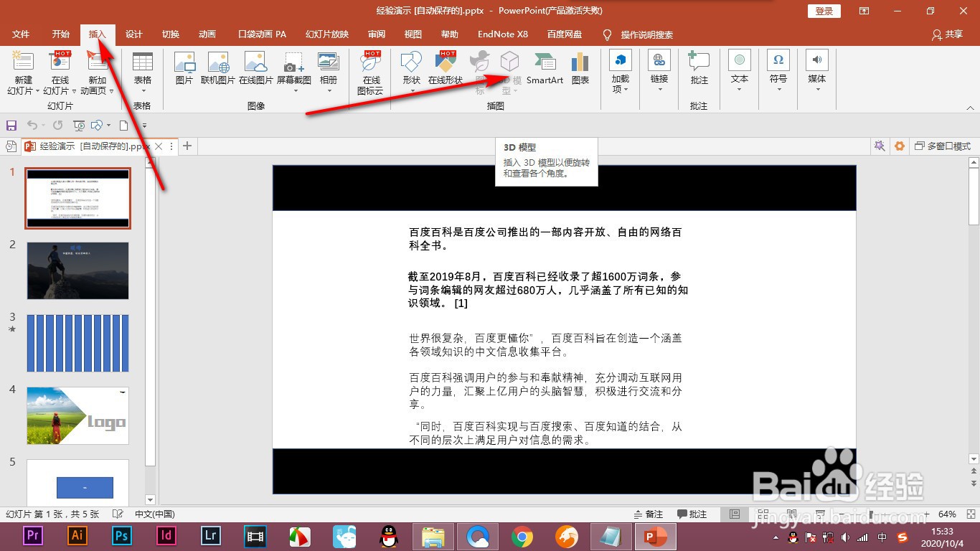Switch to the 设计 (Design) ribbon tab
The height and width of the screenshot is (551, 980).
click(x=133, y=34)
